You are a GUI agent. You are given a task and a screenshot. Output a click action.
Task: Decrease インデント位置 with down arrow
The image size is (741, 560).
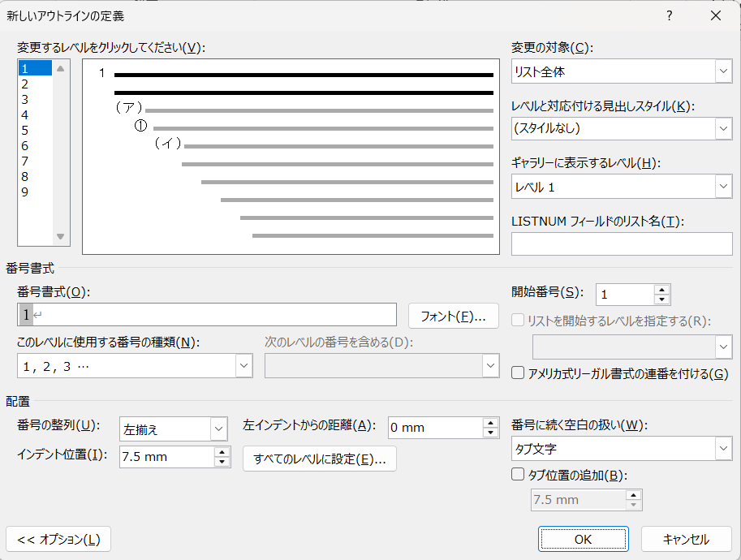(222, 462)
